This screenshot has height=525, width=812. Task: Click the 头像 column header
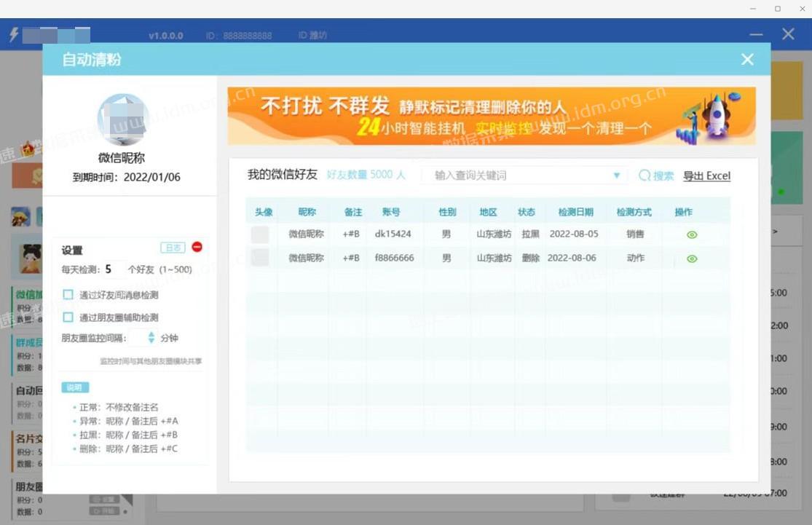(264, 212)
